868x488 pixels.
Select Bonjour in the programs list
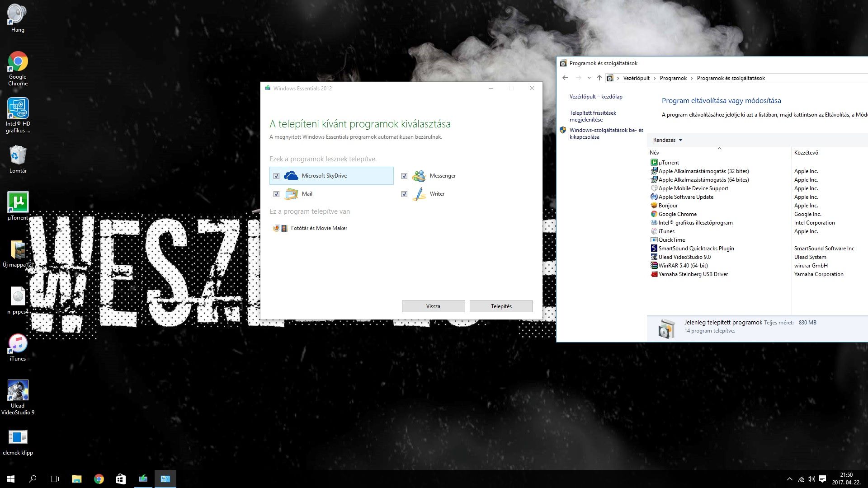coord(664,206)
